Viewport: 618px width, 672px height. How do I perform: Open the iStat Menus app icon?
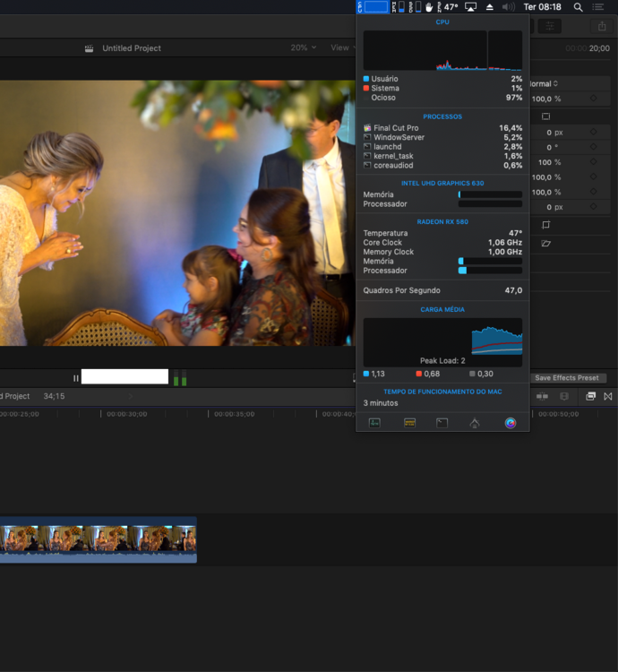[x=511, y=423]
